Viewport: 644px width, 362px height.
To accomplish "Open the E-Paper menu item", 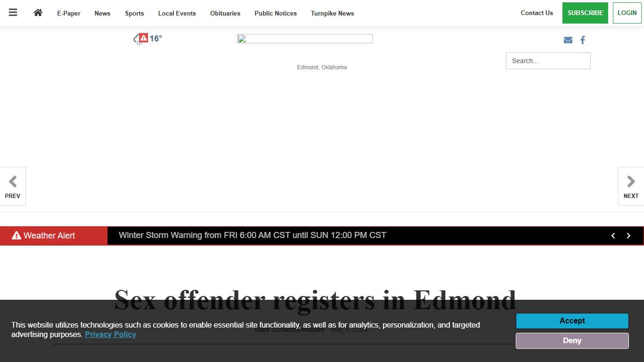I will 69,13.
